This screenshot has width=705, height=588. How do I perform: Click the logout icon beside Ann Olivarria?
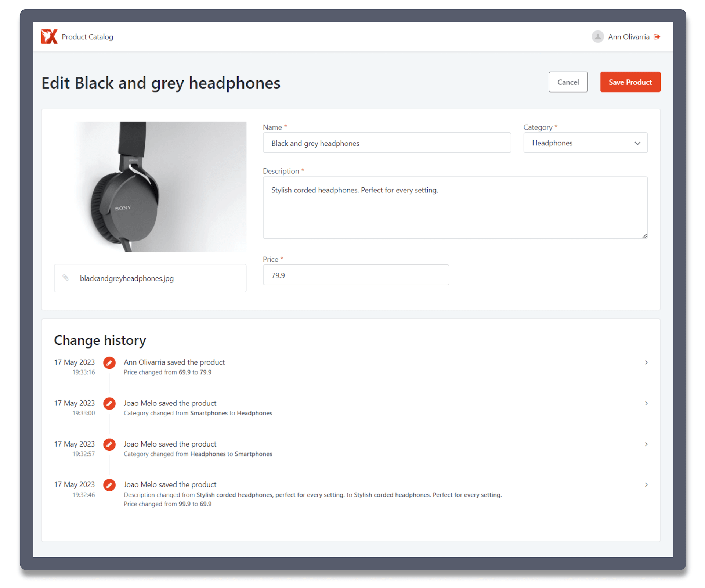tap(657, 37)
